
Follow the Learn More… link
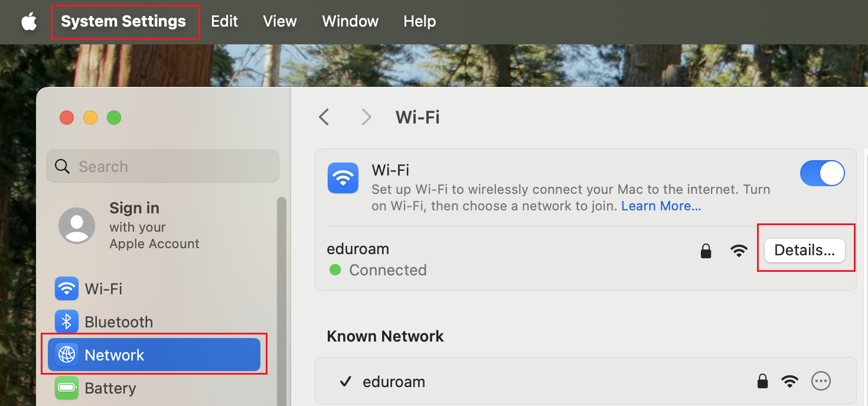point(661,206)
